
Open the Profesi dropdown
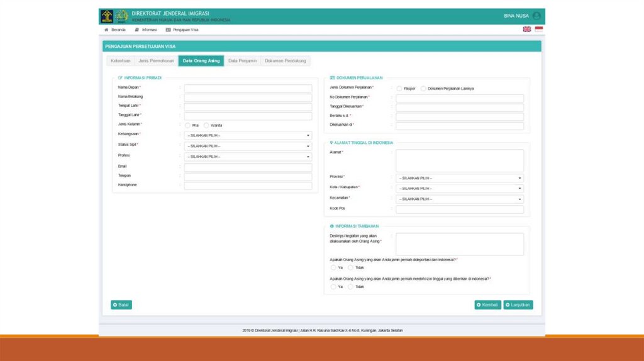click(248, 157)
